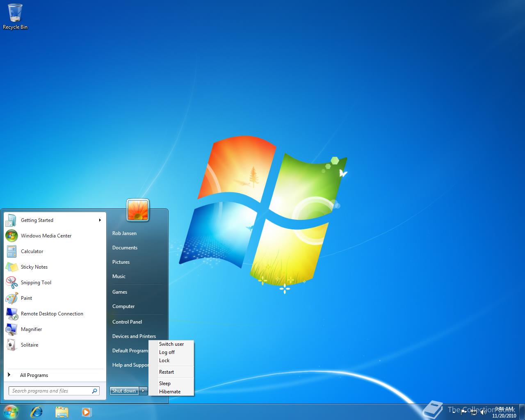Open Windows Explorer from the taskbar

click(x=62, y=412)
